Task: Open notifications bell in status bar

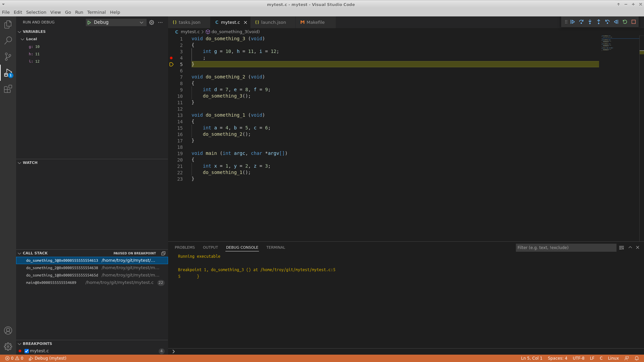Action: point(637,358)
